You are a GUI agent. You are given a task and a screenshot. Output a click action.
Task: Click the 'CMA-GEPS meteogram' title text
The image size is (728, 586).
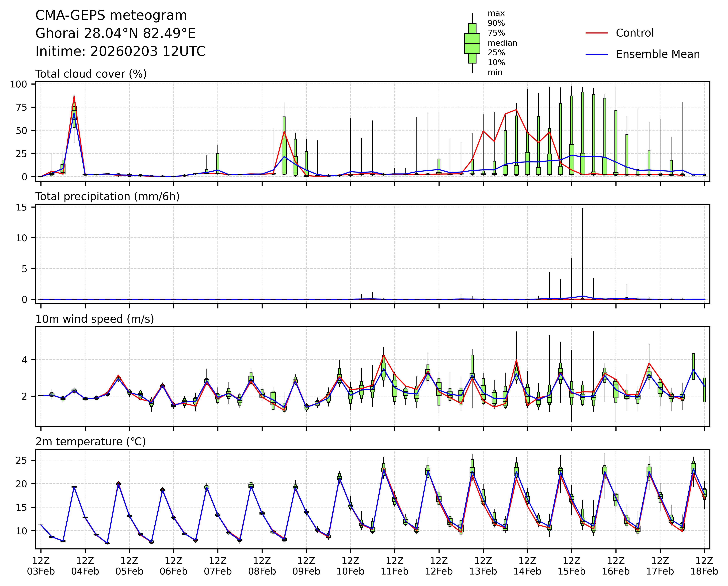111,15
